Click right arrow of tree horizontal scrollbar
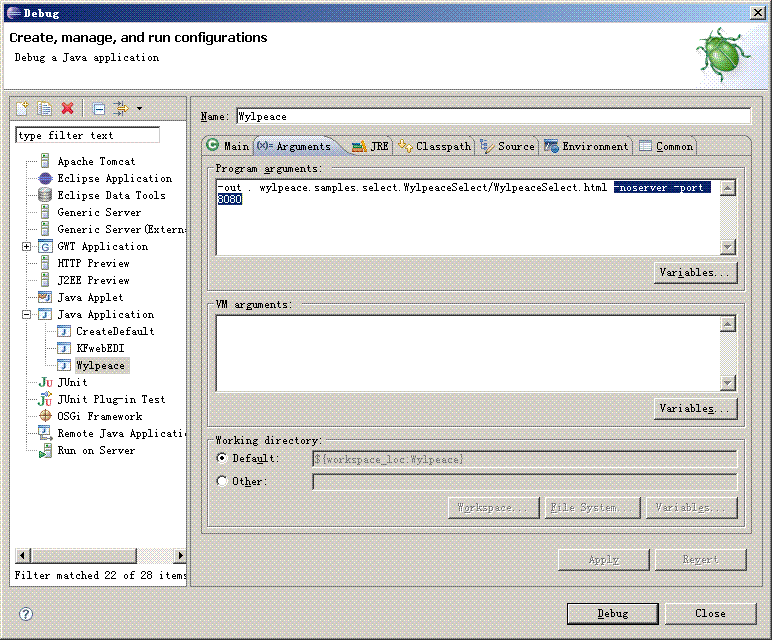Viewport: 772px width, 640px height. 180,555
